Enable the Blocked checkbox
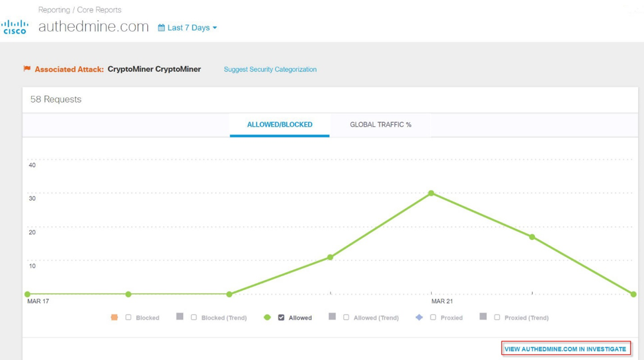 pos(128,318)
